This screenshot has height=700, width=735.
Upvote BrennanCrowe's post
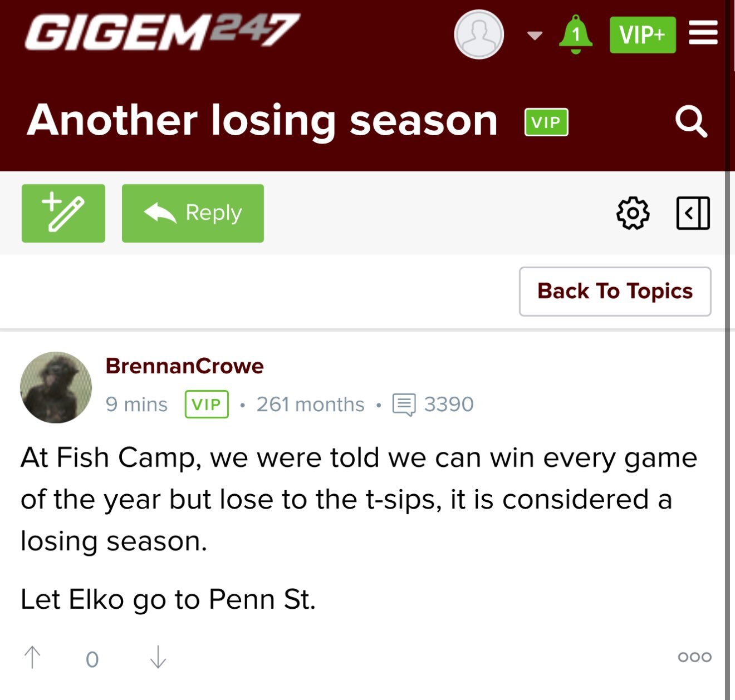click(33, 658)
